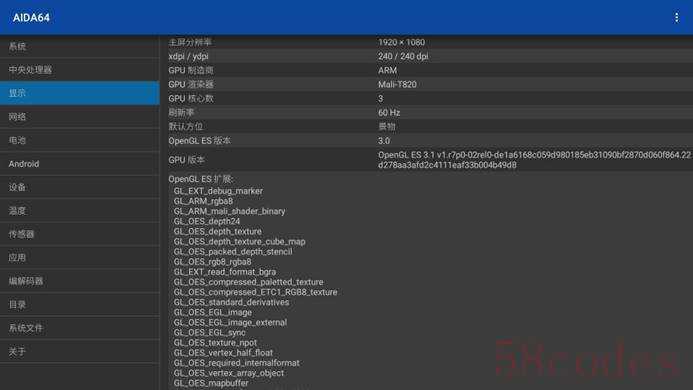The image size is (693, 390).
Task: Select the GL_OES_depth_texture extension line
Action: tap(217, 231)
